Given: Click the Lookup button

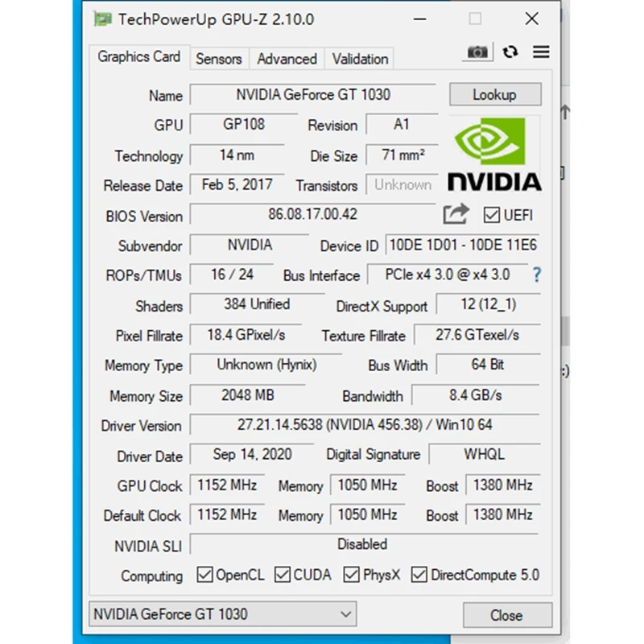Looking at the screenshot, I should tap(495, 94).
